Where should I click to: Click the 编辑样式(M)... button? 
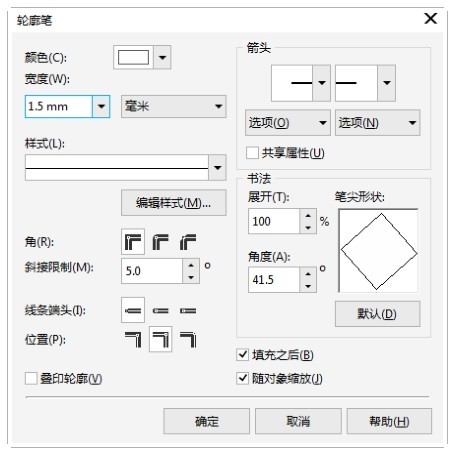tap(174, 203)
